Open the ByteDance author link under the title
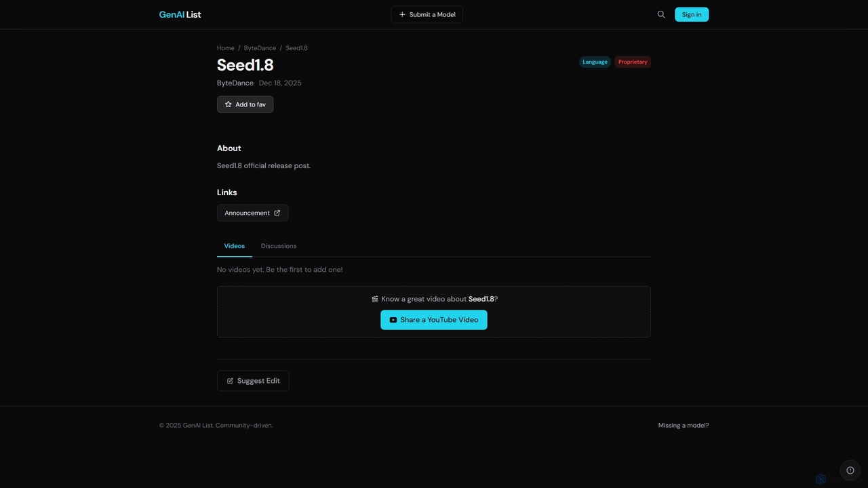 [x=235, y=83]
